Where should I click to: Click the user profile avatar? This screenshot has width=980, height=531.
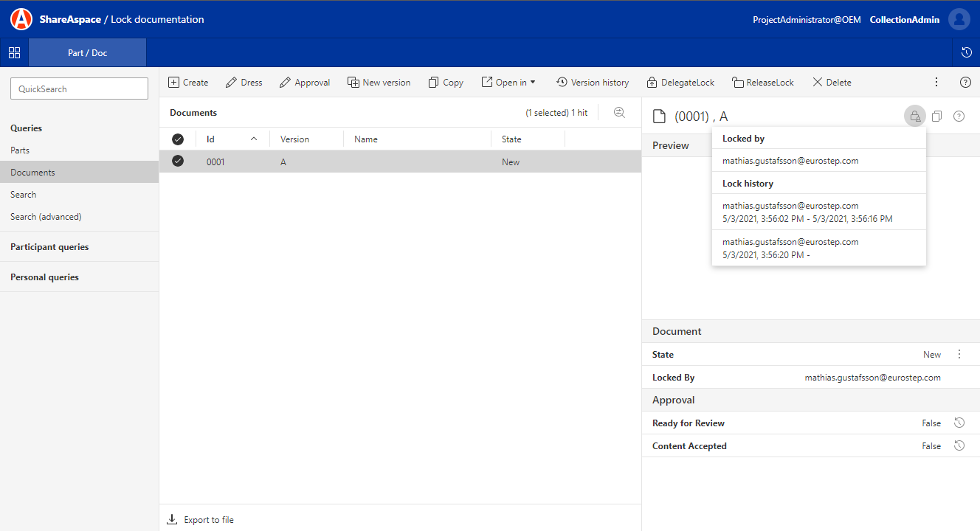(x=959, y=19)
